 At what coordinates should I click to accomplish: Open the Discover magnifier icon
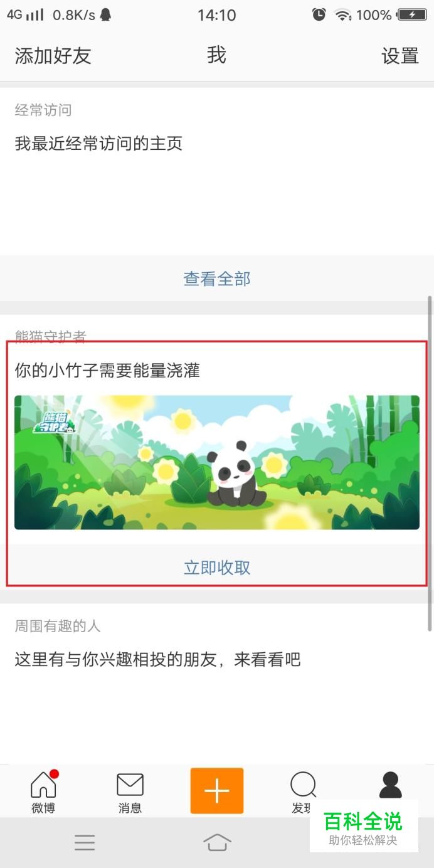click(304, 785)
